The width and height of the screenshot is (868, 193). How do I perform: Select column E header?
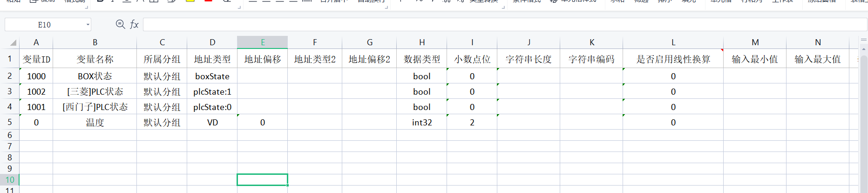[x=263, y=42]
